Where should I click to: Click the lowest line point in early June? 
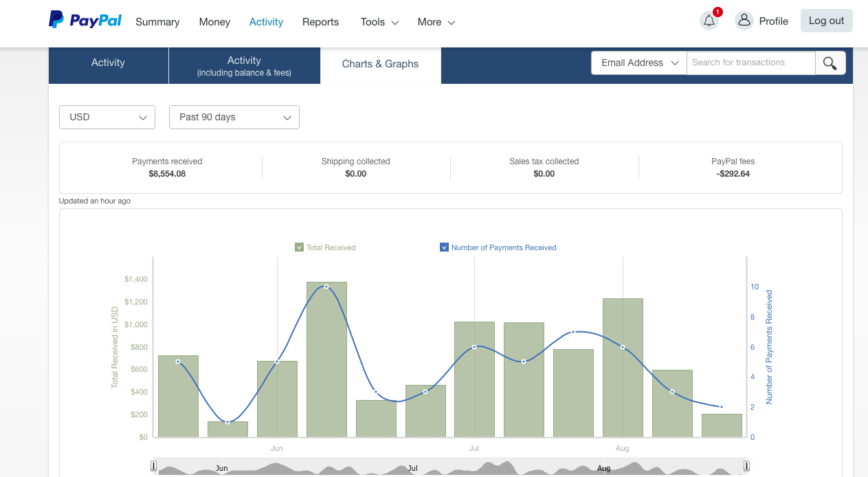click(x=227, y=422)
